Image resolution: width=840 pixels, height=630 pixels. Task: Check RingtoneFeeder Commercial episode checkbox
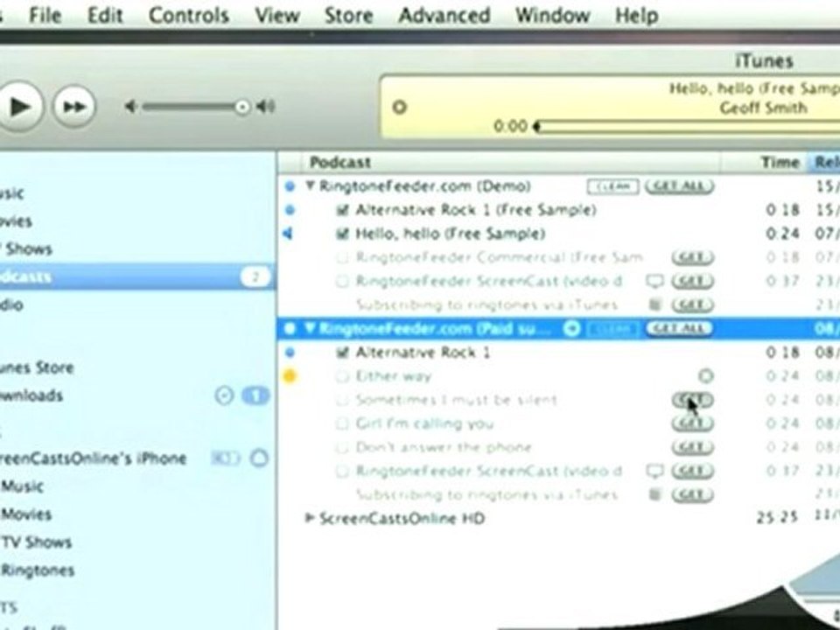pos(342,257)
